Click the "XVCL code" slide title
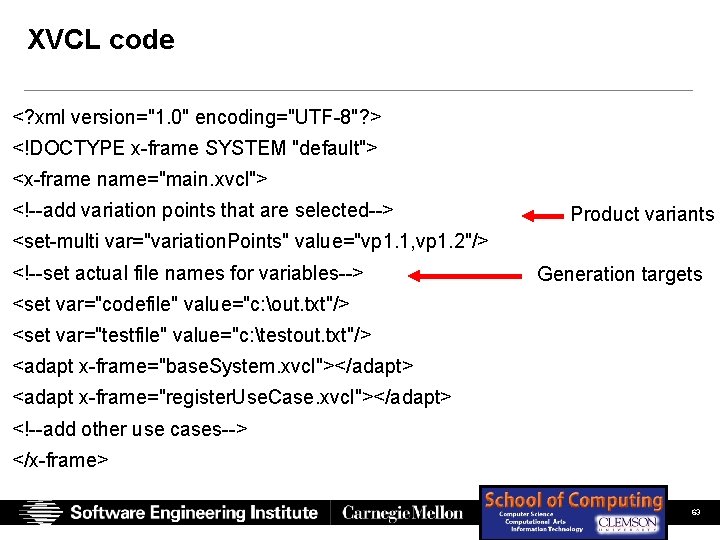Screen dimensions: 720x540 (101, 39)
